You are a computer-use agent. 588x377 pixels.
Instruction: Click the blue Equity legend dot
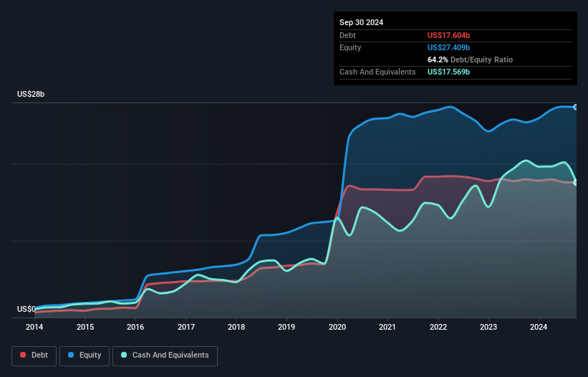(x=71, y=355)
